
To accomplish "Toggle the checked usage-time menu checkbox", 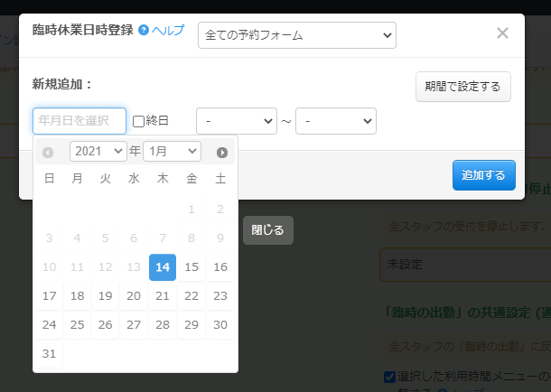I will pyautogui.click(x=389, y=377).
